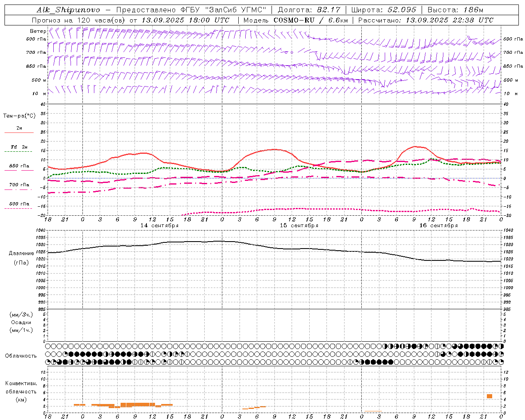The width and height of the screenshot is (525, 420).
Task: Click the Широта: 52.095 value
Action: pyautogui.click(x=384, y=10)
